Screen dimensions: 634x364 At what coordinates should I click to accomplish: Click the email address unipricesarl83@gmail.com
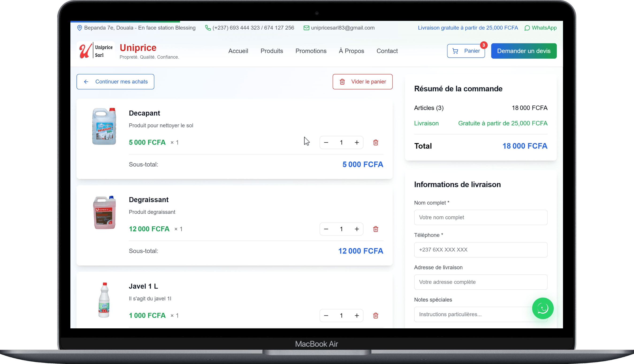point(343,28)
